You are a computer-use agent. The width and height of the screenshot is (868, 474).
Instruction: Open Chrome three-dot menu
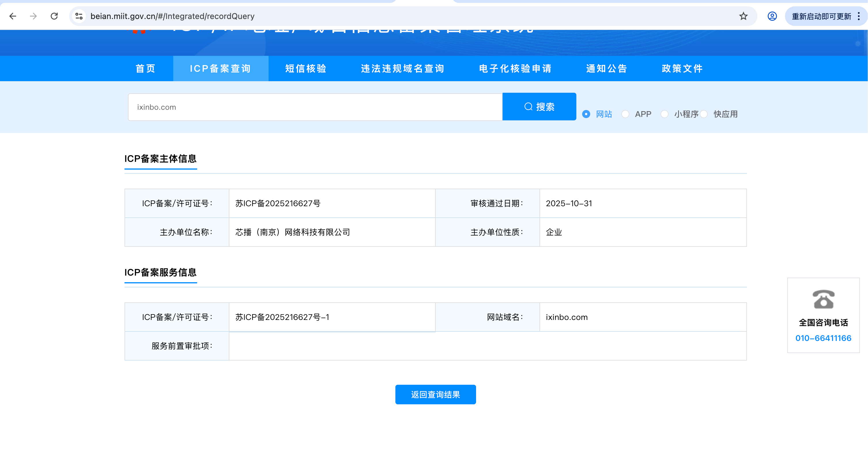point(858,16)
